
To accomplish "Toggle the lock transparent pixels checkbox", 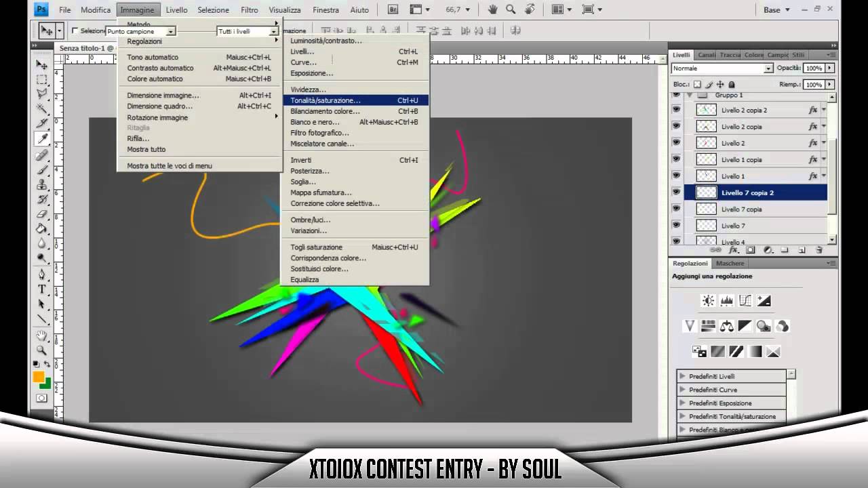I will tap(697, 85).
